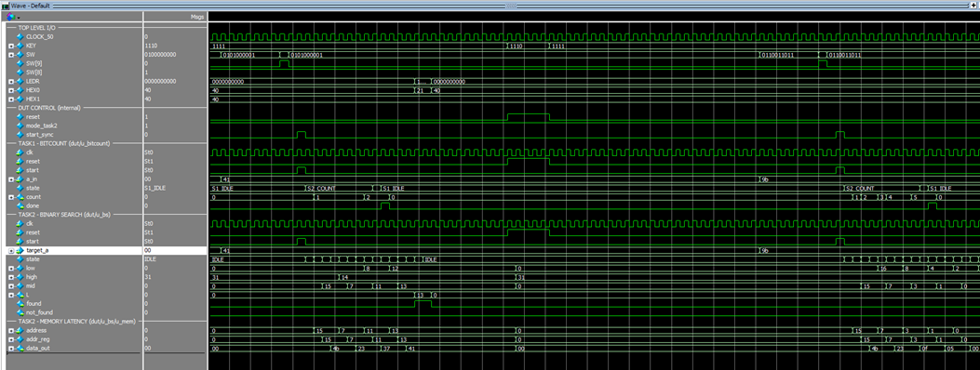Expand the KEY bus

click(10, 46)
